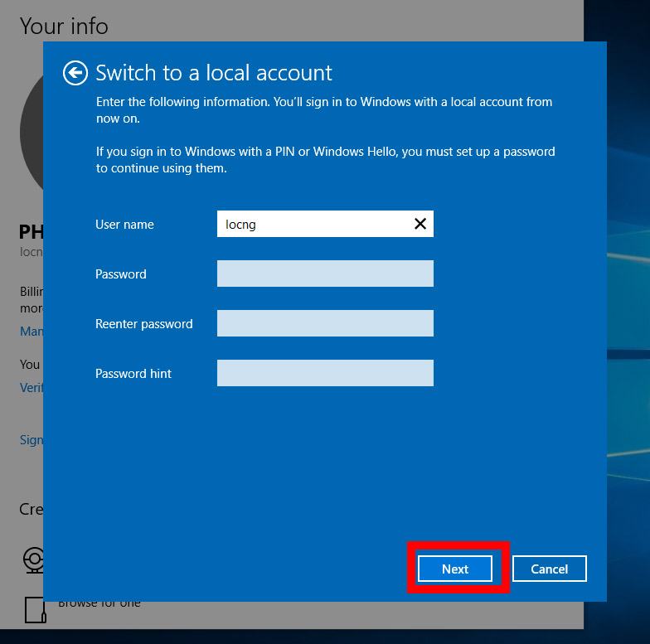Click the camera icon in Your info window
650x644 pixels.
(33, 560)
